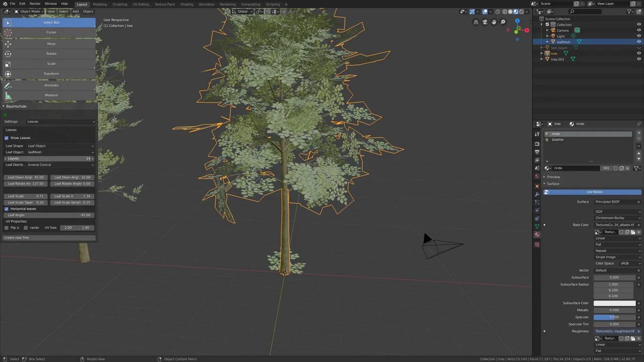Viewport: 644px width, 362px height.
Task: Open the Leaf Shape dropdown
Action: click(60, 146)
